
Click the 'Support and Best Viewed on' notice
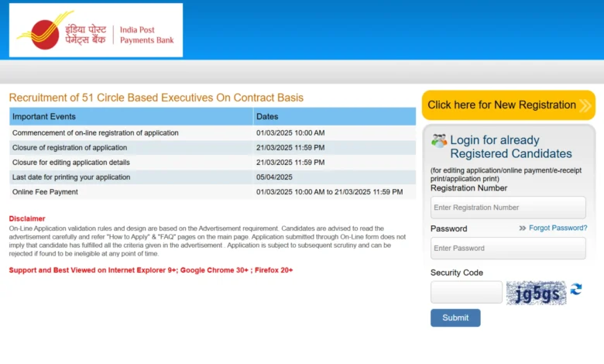151,270
